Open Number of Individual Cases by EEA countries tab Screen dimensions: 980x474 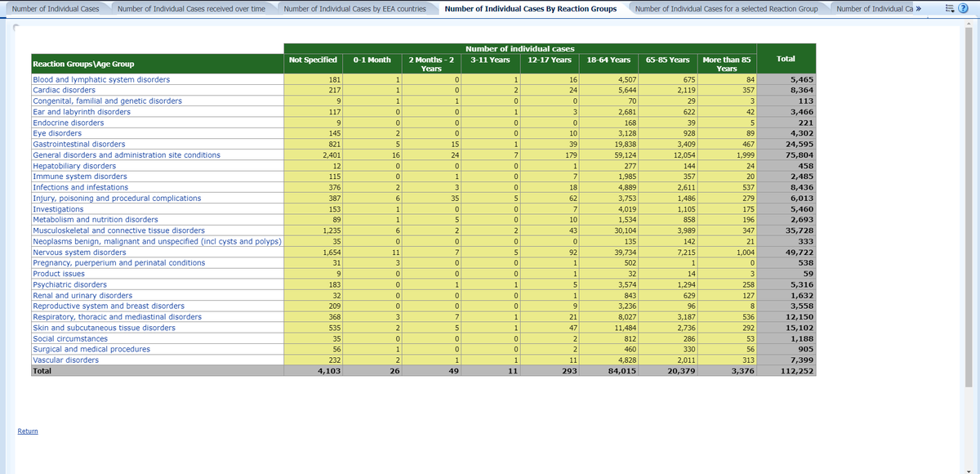pos(354,8)
